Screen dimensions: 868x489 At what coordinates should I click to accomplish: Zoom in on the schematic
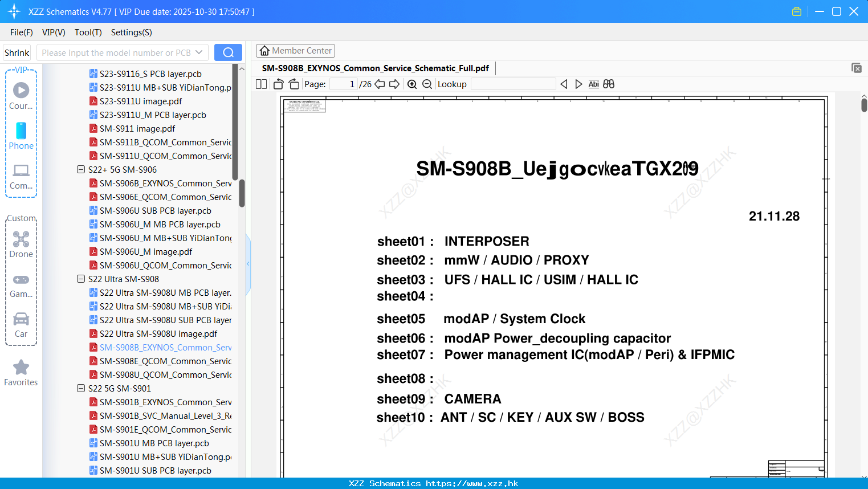point(412,84)
